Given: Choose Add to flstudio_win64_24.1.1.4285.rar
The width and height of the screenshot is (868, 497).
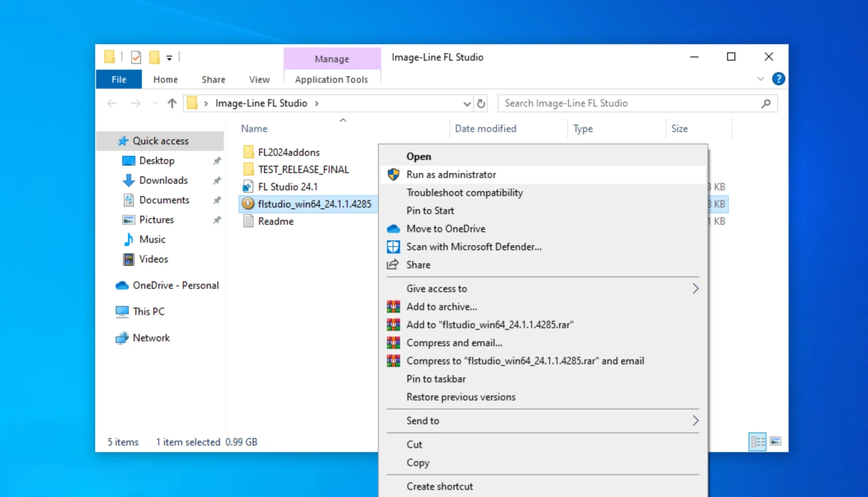Looking at the screenshot, I should pos(542,325).
